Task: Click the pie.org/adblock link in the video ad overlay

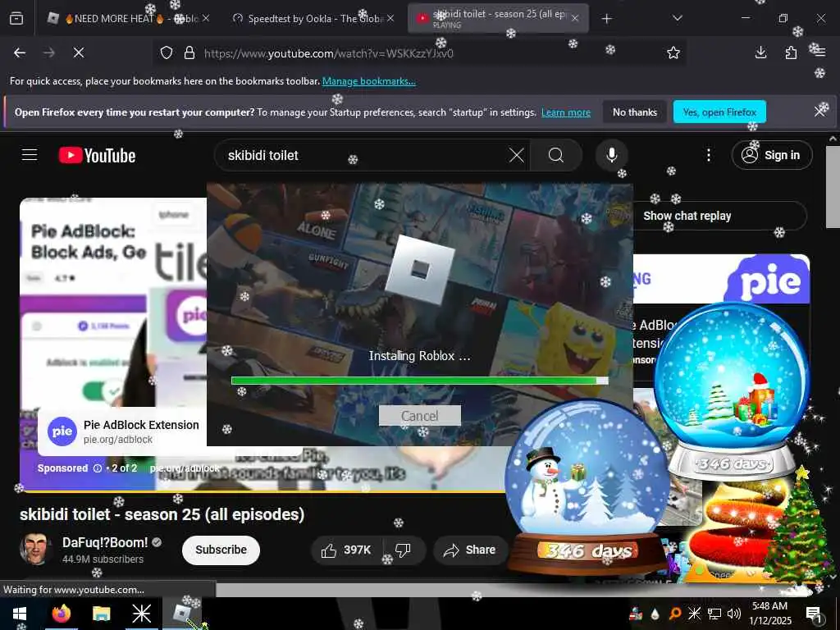Action: pos(185,468)
